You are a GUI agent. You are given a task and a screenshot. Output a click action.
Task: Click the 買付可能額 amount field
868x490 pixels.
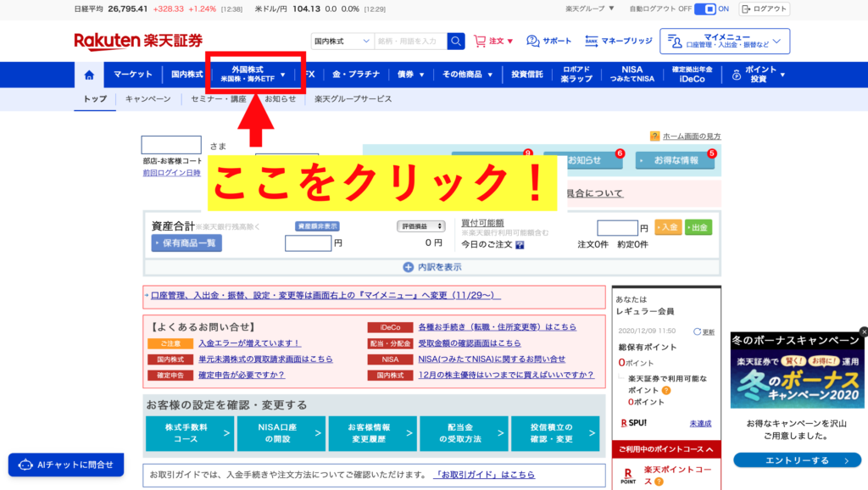(617, 227)
